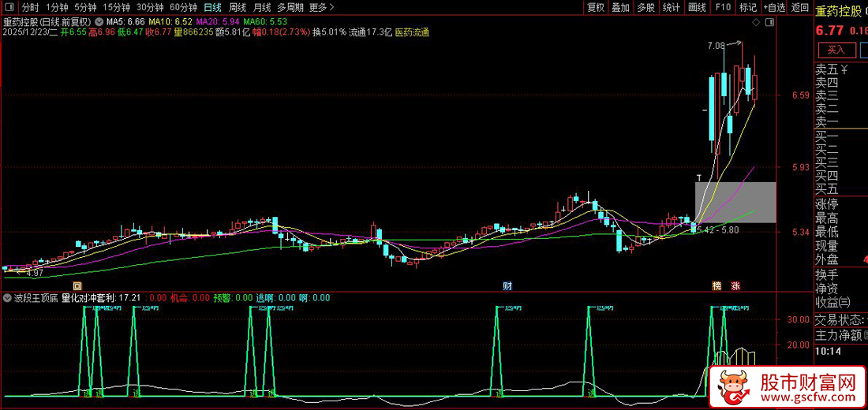Click the diamond icon atop the chart
The height and width of the screenshot is (410, 868).
click(x=756, y=22)
